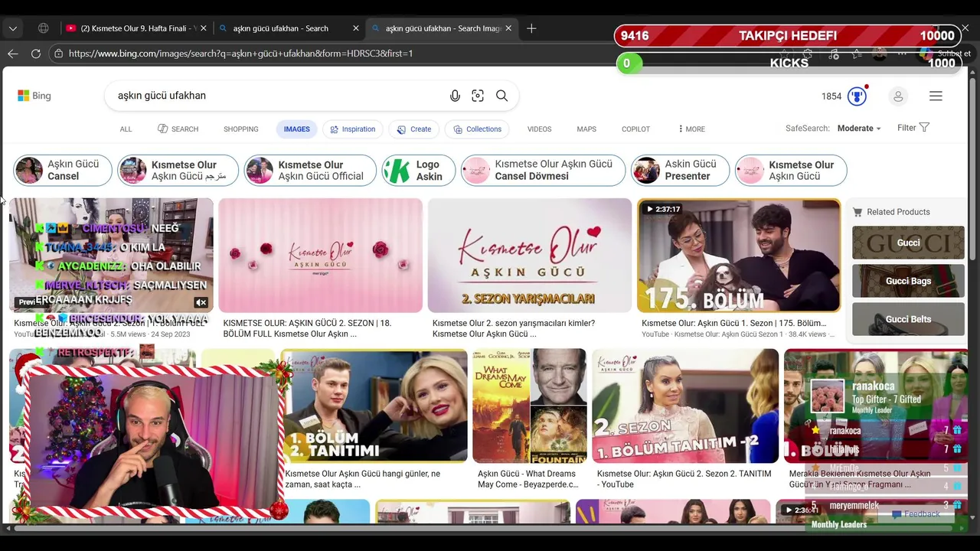
Task: Click the Bing search text box
Action: [x=276, y=96]
